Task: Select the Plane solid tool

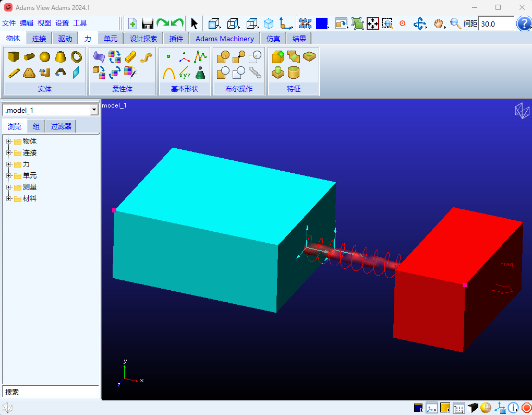Action: [76, 73]
